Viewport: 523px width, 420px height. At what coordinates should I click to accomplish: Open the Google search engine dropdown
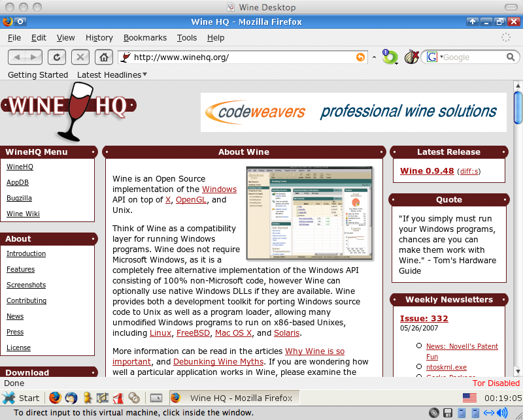[435, 57]
